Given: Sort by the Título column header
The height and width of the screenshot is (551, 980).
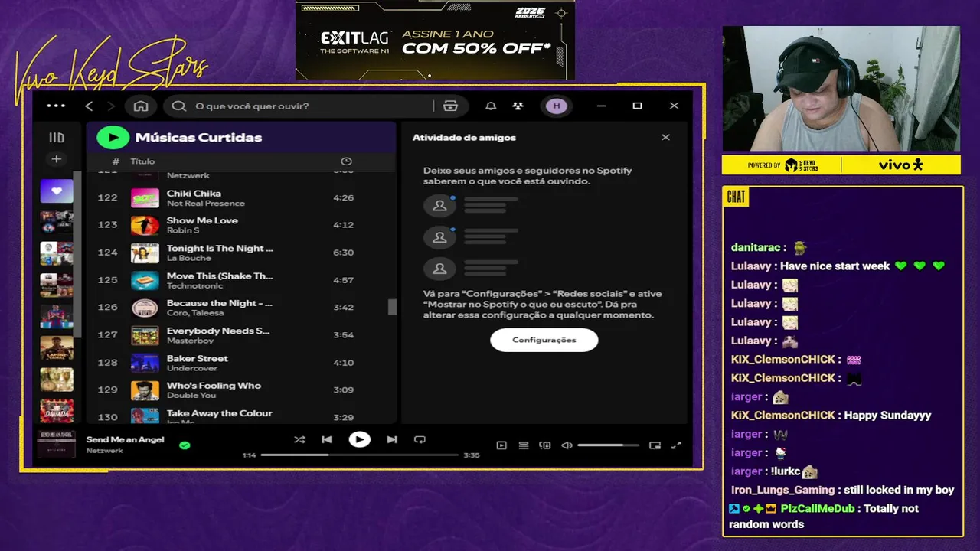Looking at the screenshot, I should pos(142,161).
